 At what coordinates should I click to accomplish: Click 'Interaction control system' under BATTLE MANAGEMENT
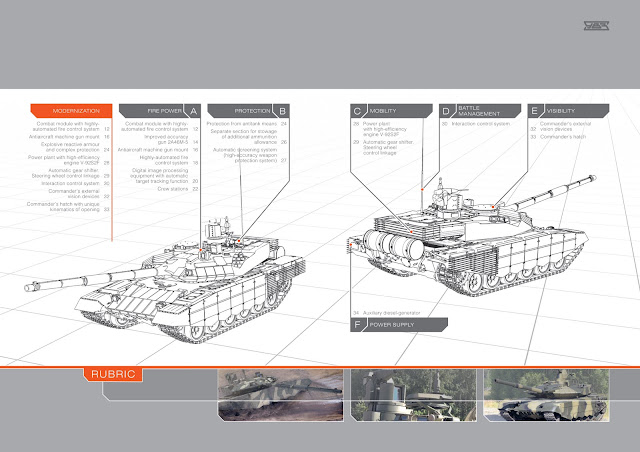pos(476,124)
